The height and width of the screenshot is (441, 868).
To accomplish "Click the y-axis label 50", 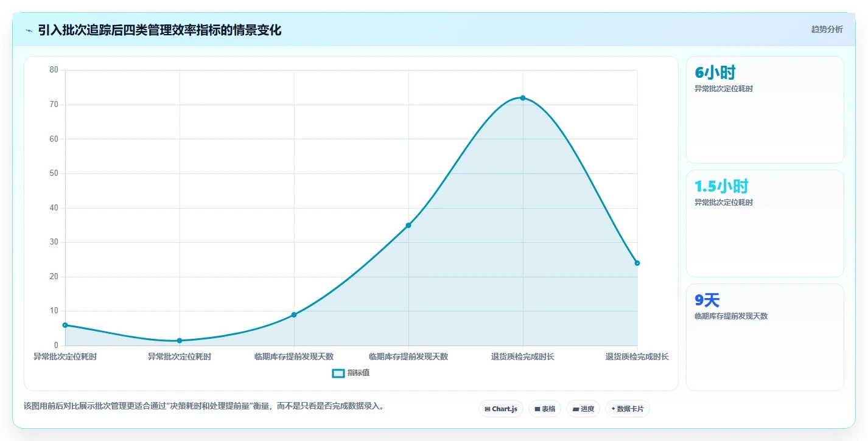I will pos(54,173).
